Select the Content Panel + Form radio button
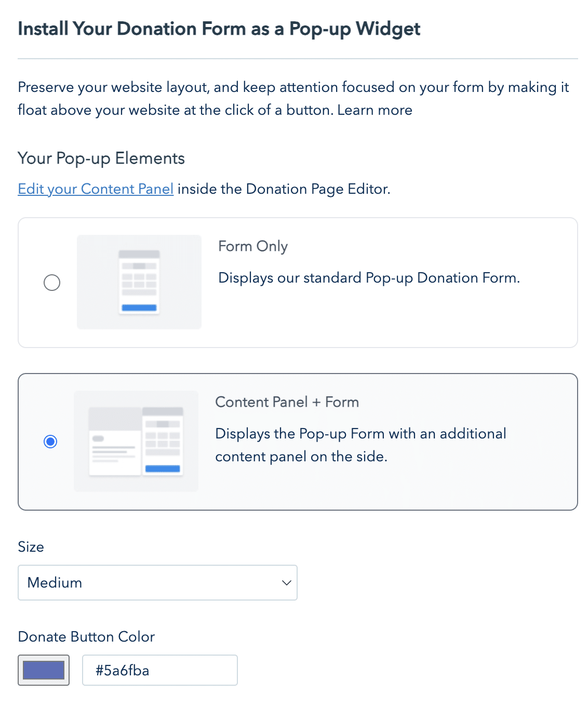Viewport: 588px width, 706px height. pos(50,442)
